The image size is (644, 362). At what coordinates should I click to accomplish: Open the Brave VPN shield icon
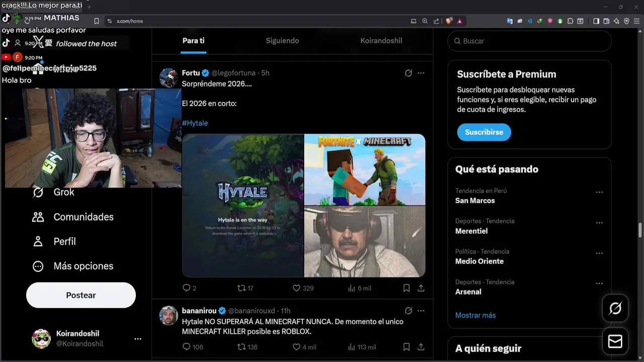[x=626, y=21]
